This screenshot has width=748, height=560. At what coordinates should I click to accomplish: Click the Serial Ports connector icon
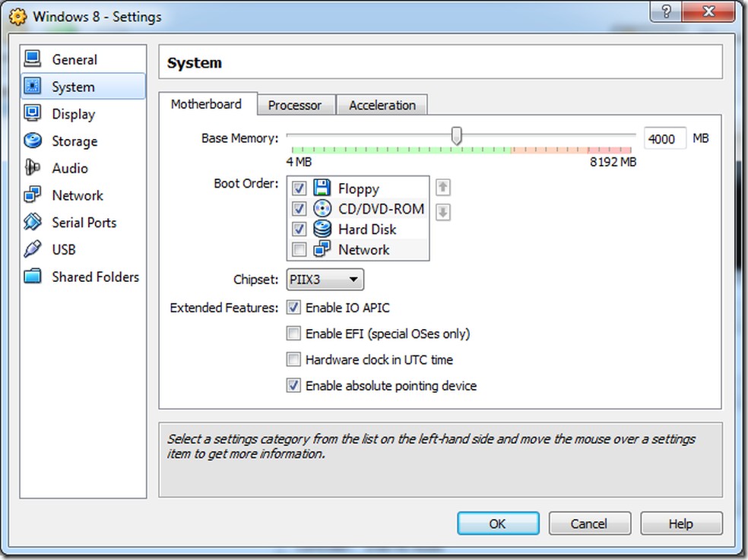[x=33, y=223]
